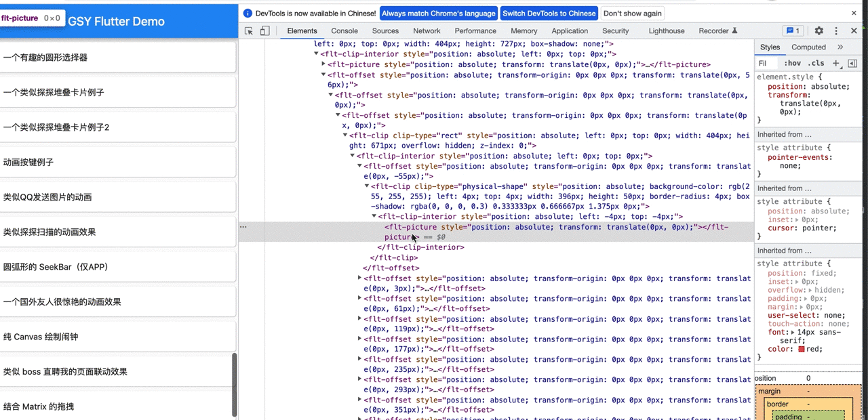Click the styles Filter input field
This screenshot has width=868, height=420.
click(766, 63)
